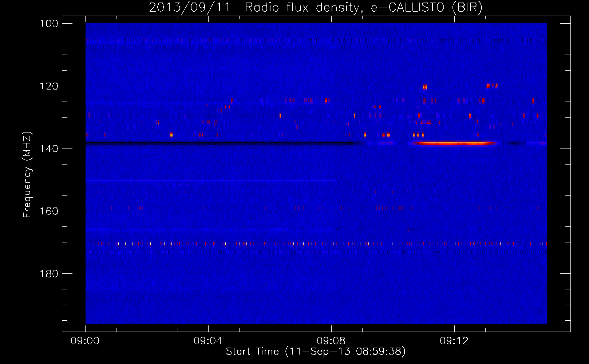589x364 pixels.
Task: Click the bright red-yellow burst near 138 MHz
Action: [x=455, y=143]
